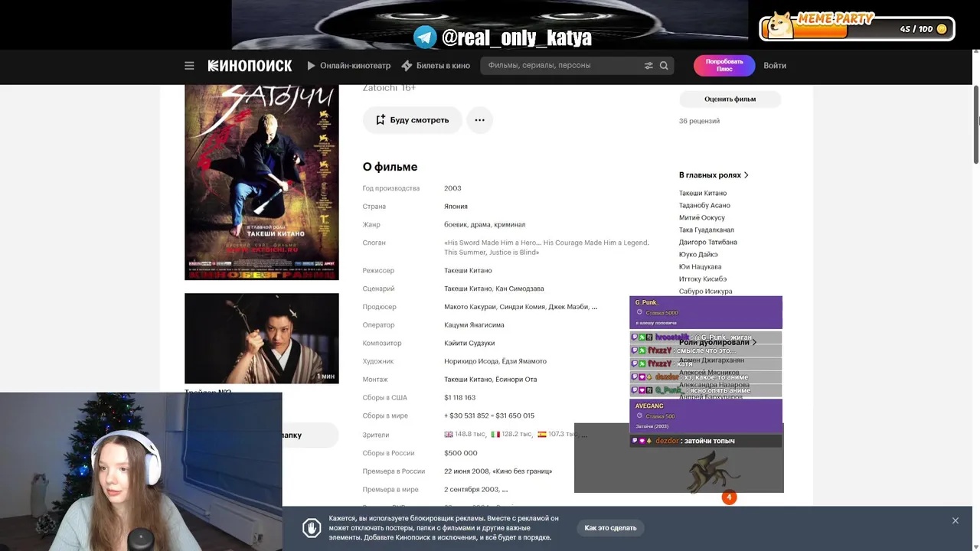
Task: Click Буду смотреть button
Action: (412, 120)
